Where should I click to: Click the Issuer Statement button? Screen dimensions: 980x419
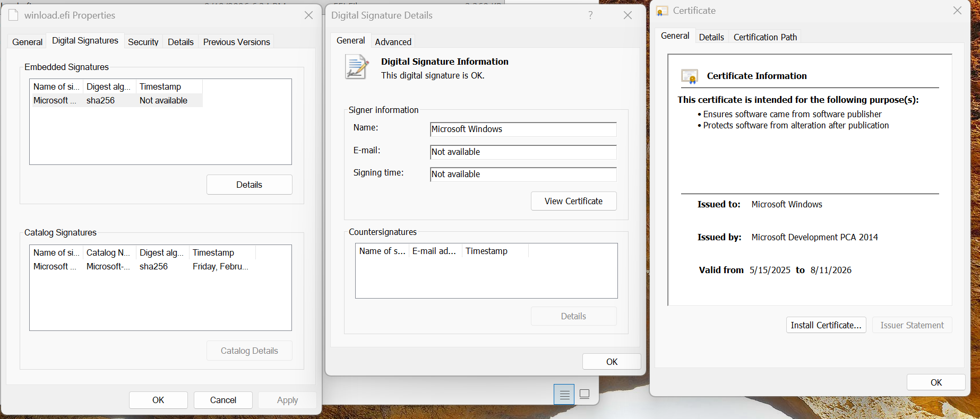(x=912, y=325)
